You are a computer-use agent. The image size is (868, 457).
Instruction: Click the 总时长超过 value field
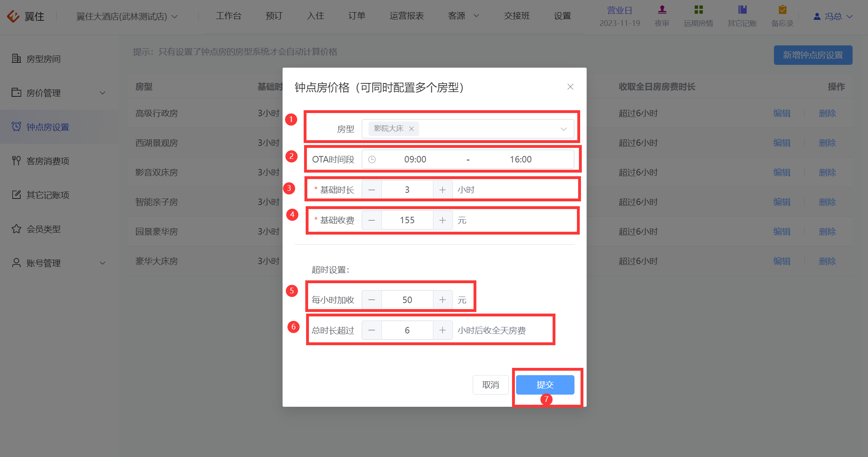coord(407,330)
